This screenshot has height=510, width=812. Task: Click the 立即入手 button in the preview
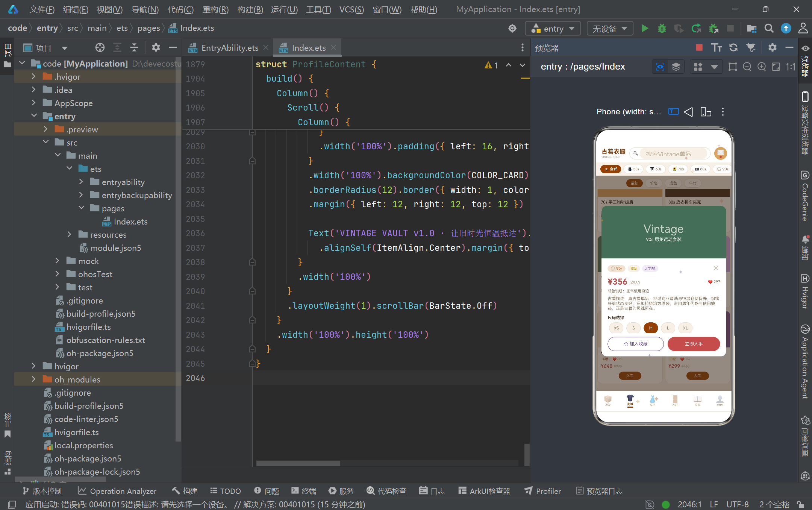[694, 344]
